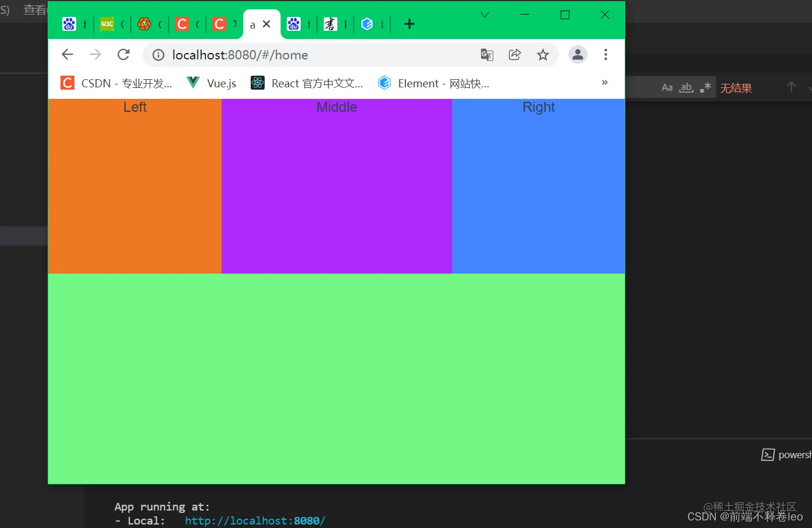Click the site information icon in address bar

[x=158, y=55]
